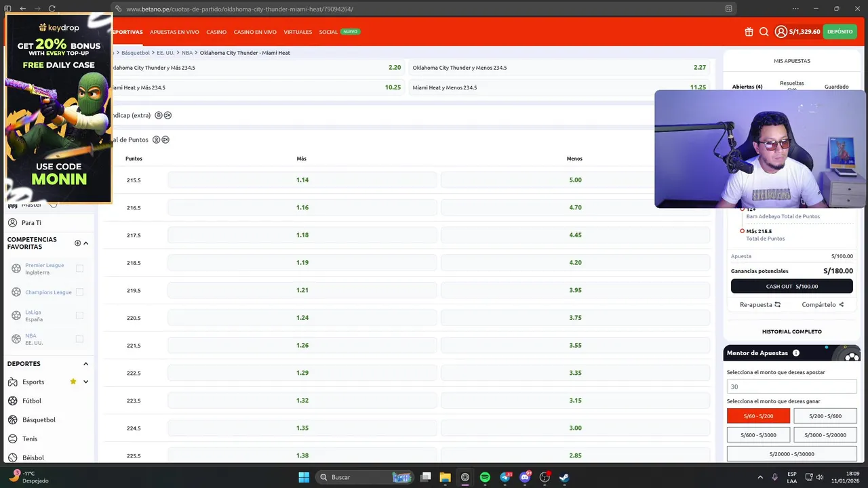Viewport: 868px width, 488px height.
Task: Collapse the Competencias Favoritas section
Action: [85, 243]
